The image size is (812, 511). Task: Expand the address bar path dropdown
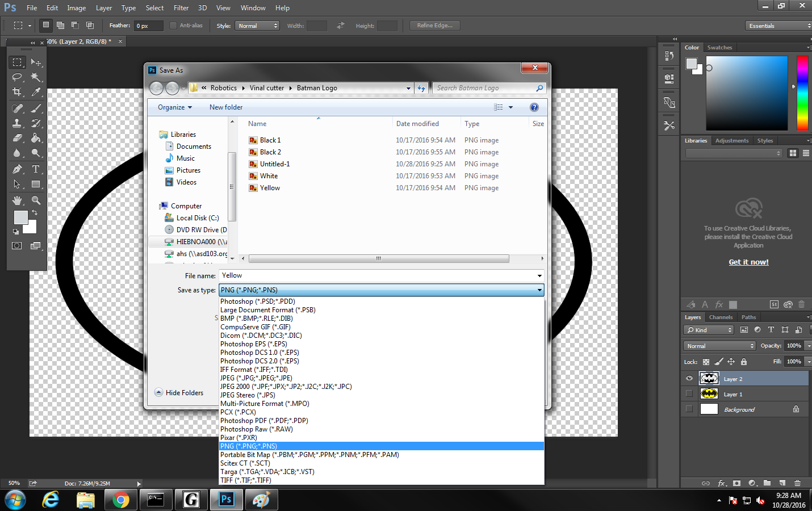408,88
